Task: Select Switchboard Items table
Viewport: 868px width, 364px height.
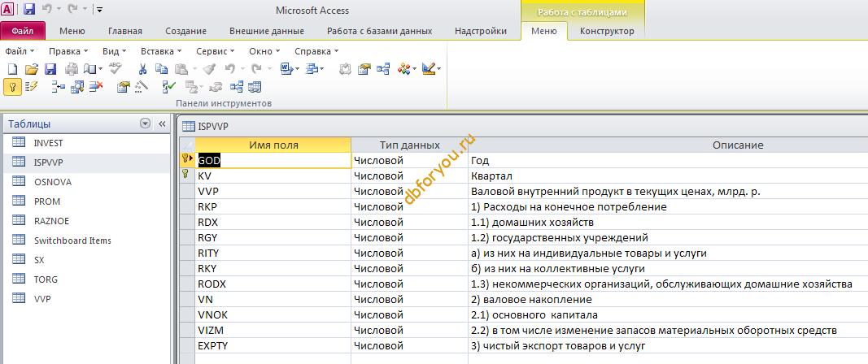Action: 86,240
